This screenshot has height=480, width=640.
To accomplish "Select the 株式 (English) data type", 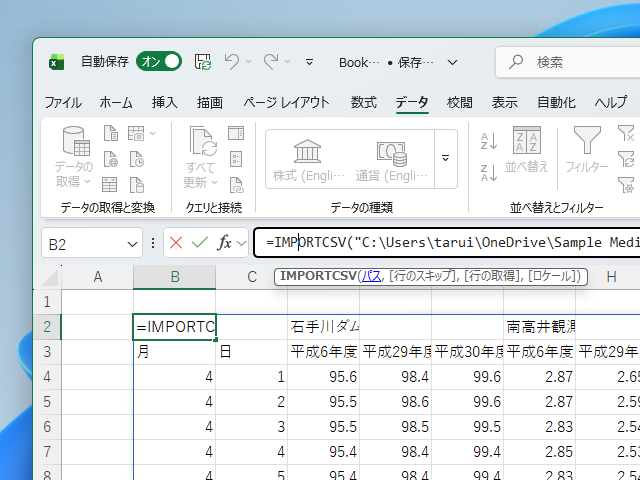I will 309,160.
